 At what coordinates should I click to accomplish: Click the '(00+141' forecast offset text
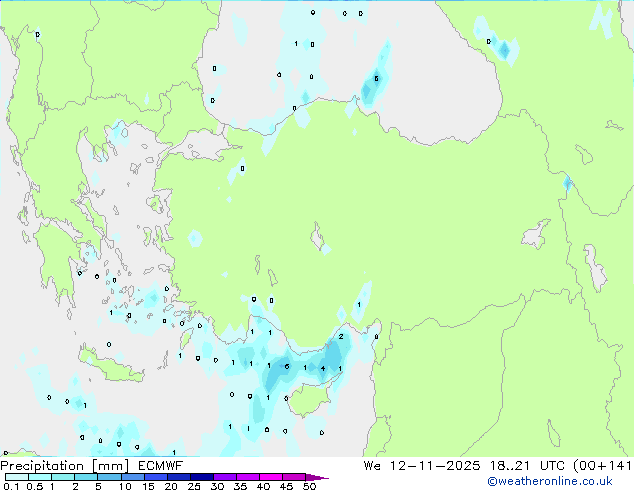(602, 466)
